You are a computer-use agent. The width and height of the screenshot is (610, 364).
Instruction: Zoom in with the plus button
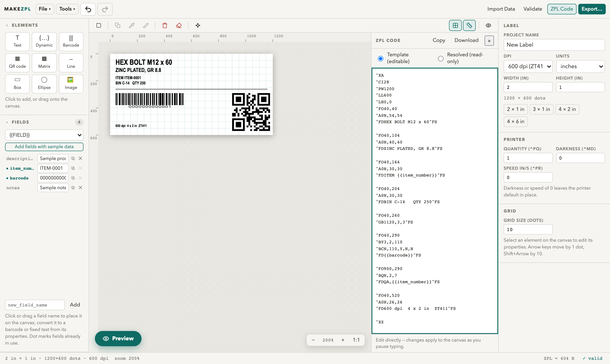(343, 340)
